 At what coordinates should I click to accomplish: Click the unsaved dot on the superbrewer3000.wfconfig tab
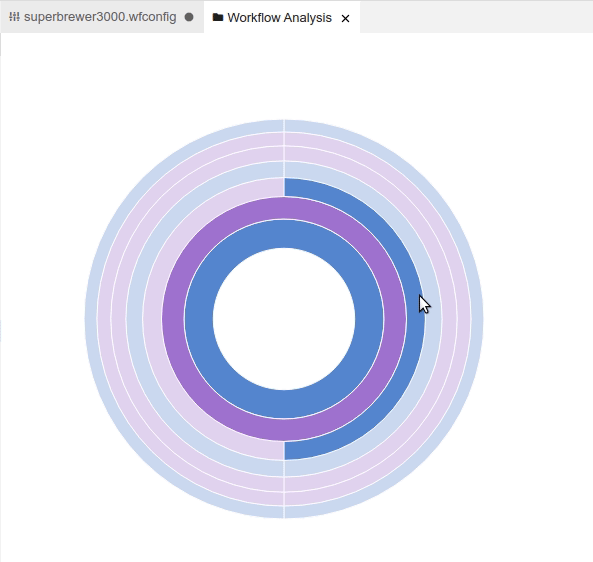pos(189,17)
